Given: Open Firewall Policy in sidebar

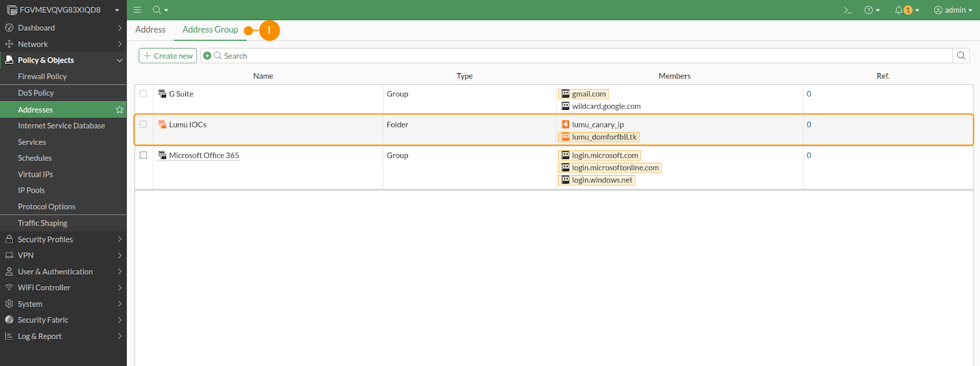Looking at the screenshot, I should click(x=42, y=77).
